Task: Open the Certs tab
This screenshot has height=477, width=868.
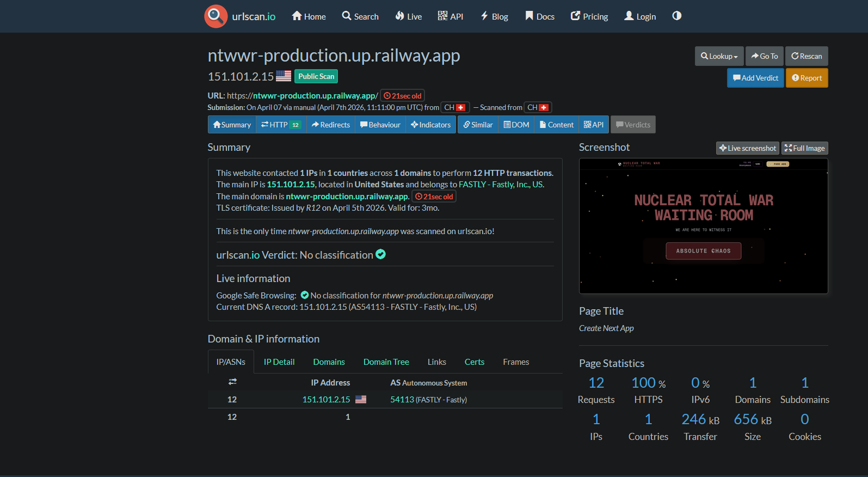Action: 475,362
